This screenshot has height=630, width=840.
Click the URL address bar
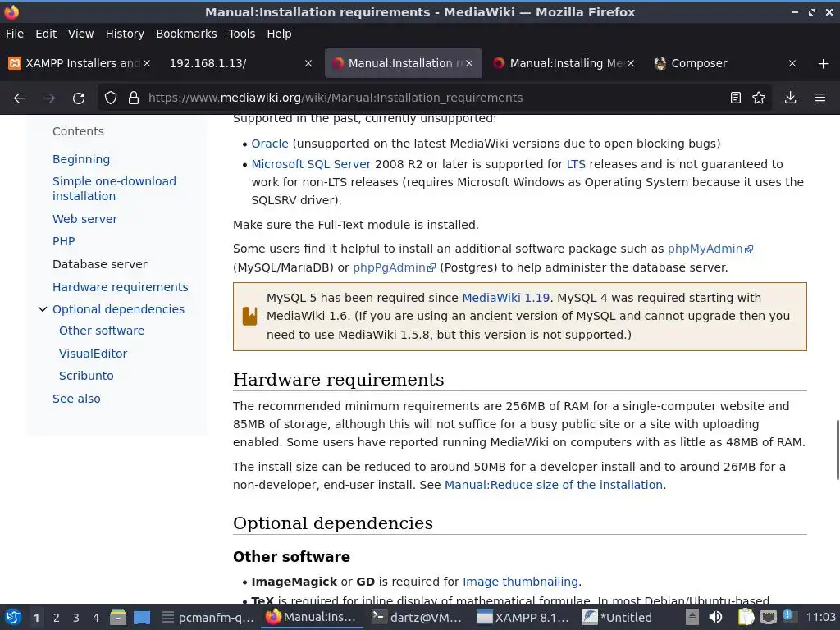pyautogui.click(x=434, y=98)
